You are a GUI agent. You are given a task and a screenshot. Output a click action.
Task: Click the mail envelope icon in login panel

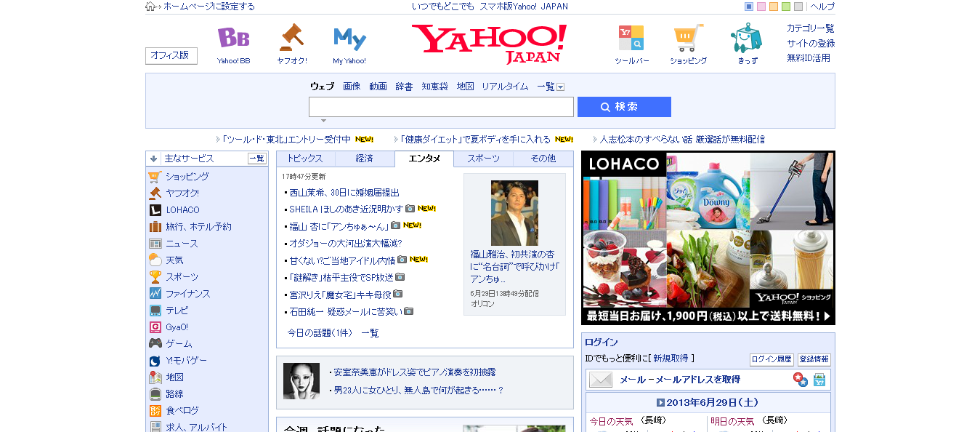point(601,380)
